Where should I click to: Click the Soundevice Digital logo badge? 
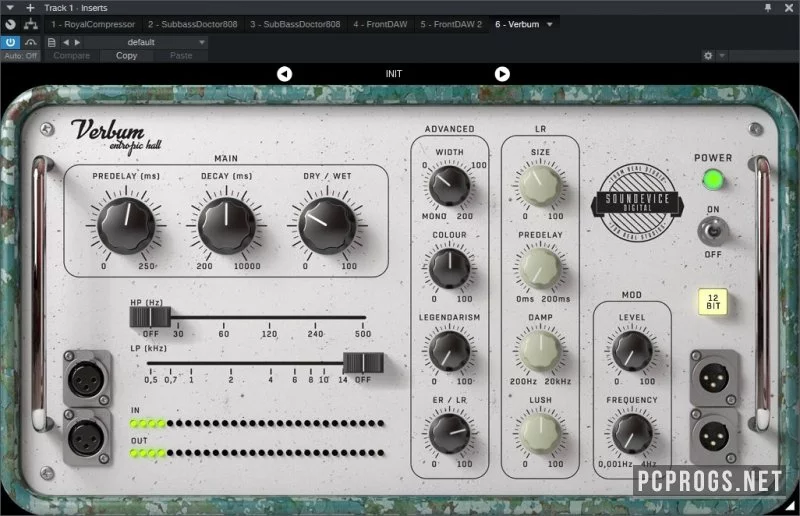(637, 203)
